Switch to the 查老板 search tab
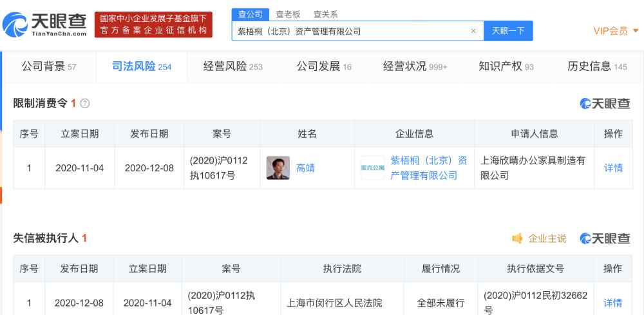Image resolution: width=644 pixels, height=315 pixels. [x=288, y=14]
